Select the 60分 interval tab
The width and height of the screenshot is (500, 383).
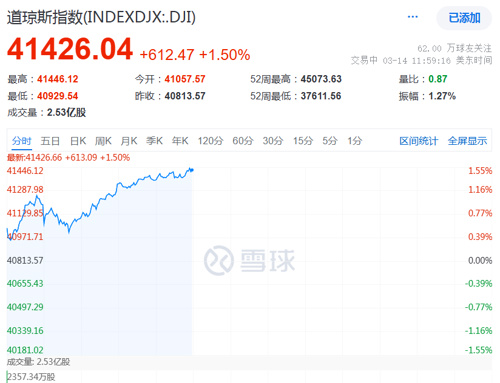(x=243, y=141)
